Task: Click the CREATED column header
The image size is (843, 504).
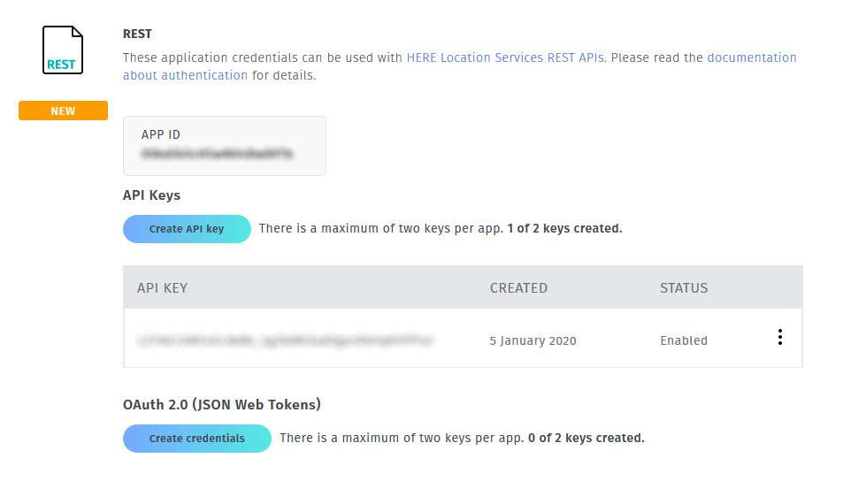Action: click(518, 287)
